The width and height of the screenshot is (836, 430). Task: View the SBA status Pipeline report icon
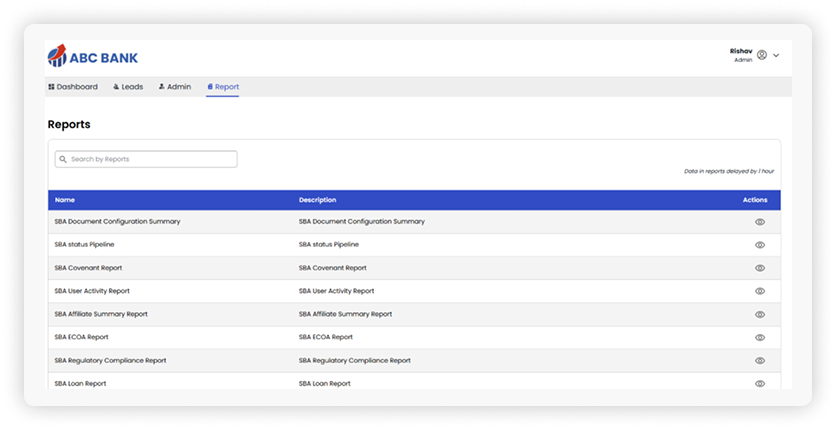[760, 245]
